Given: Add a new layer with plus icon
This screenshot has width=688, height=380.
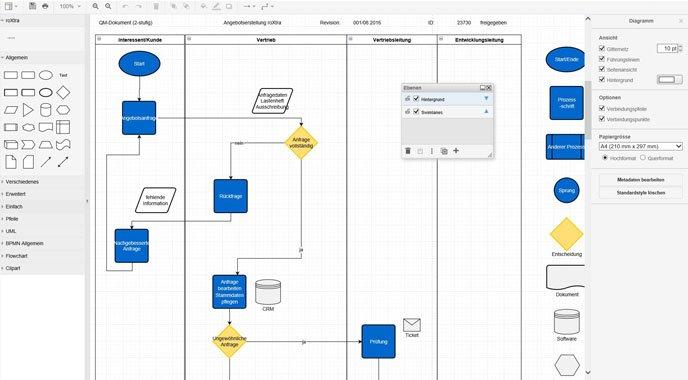Looking at the screenshot, I should pyautogui.click(x=456, y=151).
